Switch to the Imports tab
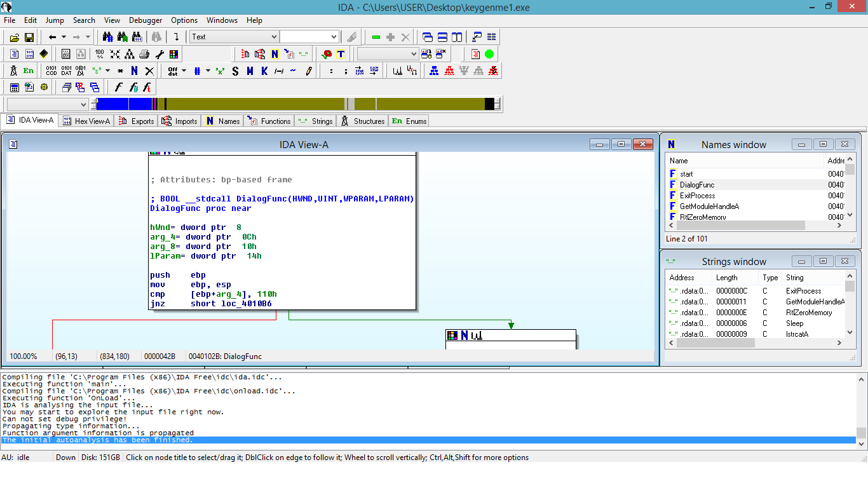Viewport: 868px width, 488px height. [x=180, y=121]
